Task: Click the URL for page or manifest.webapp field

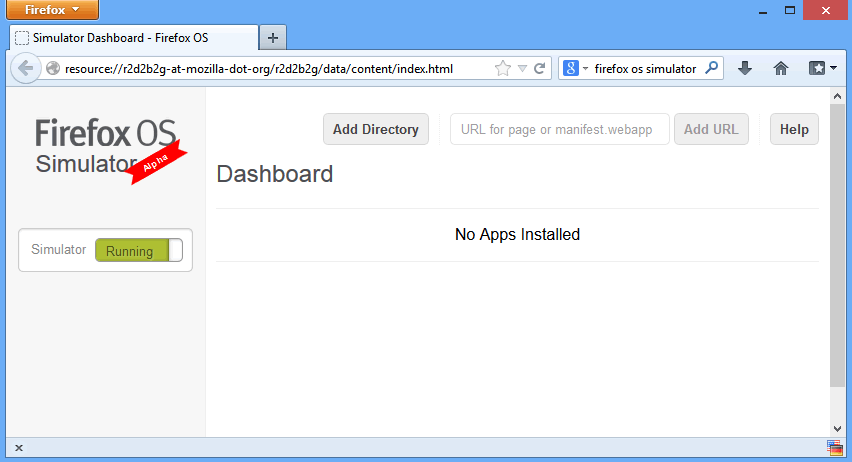Action: pos(560,129)
